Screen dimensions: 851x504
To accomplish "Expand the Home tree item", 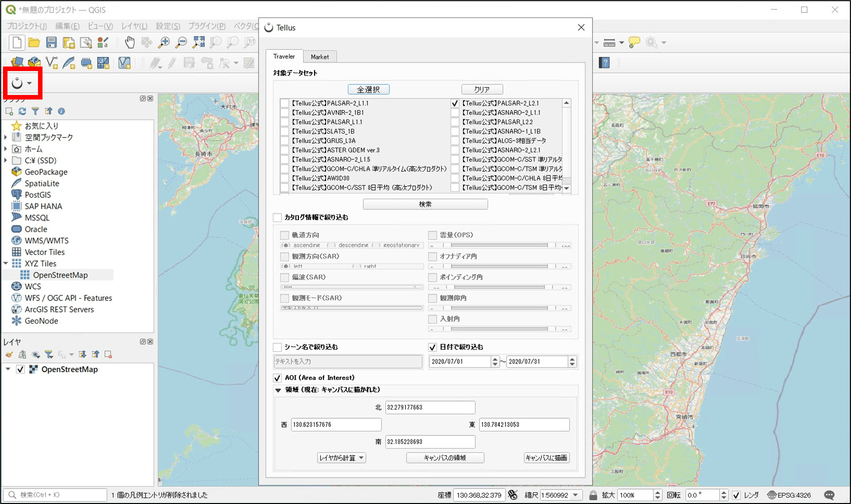I will pyautogui.click(x=5, y=149).
